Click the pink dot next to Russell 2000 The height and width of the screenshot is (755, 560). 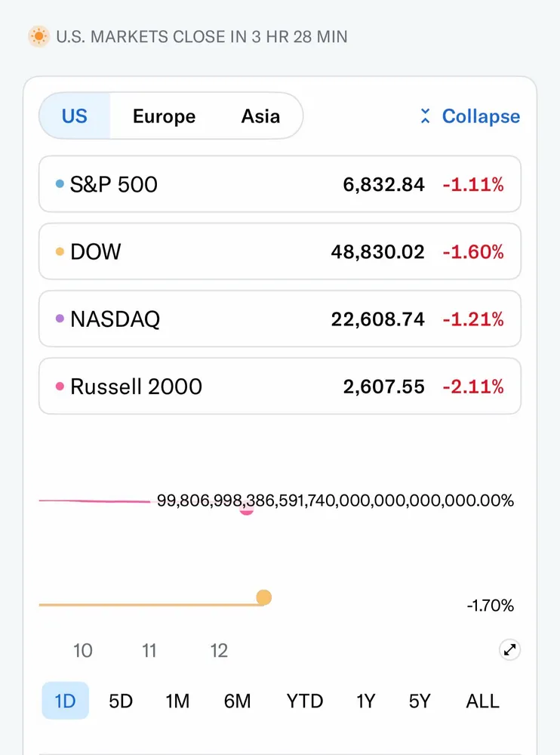point(60,387)
